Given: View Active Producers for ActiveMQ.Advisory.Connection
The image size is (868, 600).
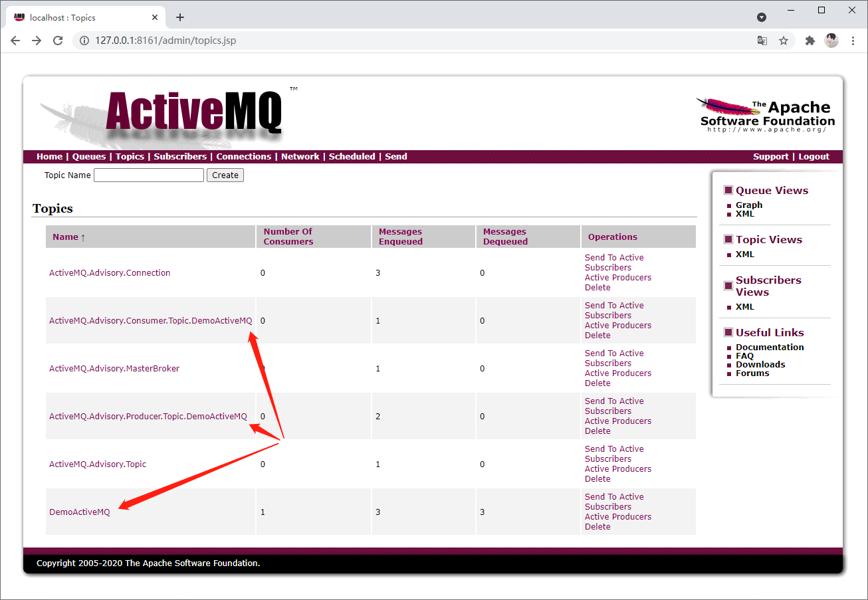Looking at the screenshot, I should [x=618, y=278].
